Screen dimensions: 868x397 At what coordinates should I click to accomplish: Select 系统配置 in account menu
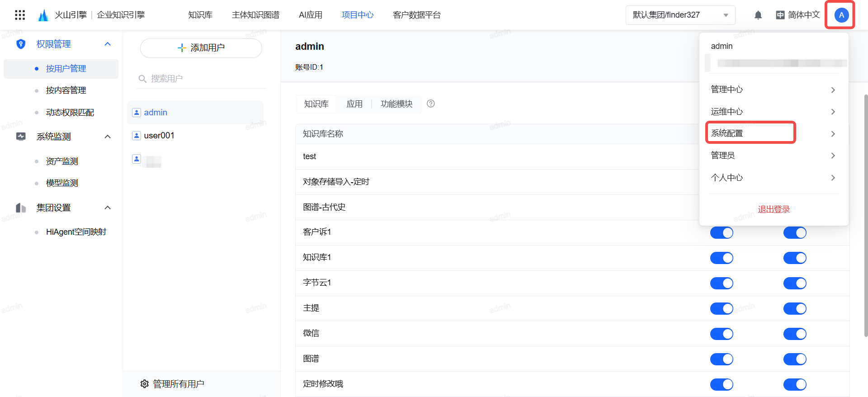tap(750, 133)
